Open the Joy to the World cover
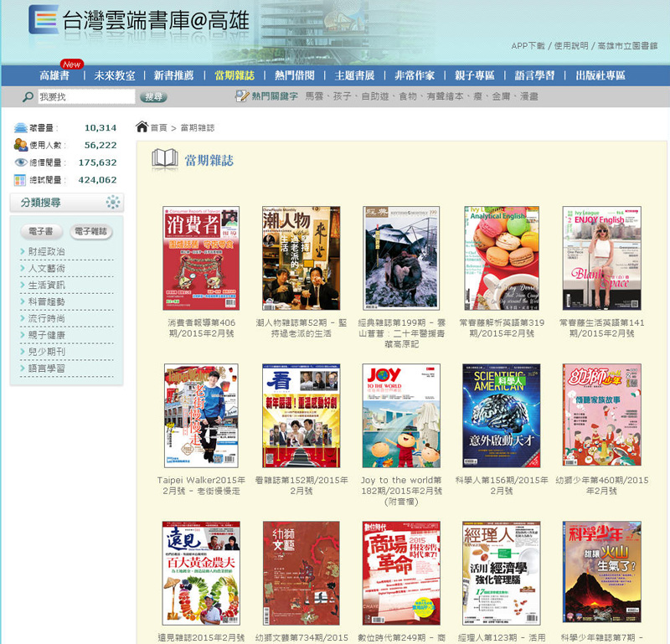 coord(401,415)
